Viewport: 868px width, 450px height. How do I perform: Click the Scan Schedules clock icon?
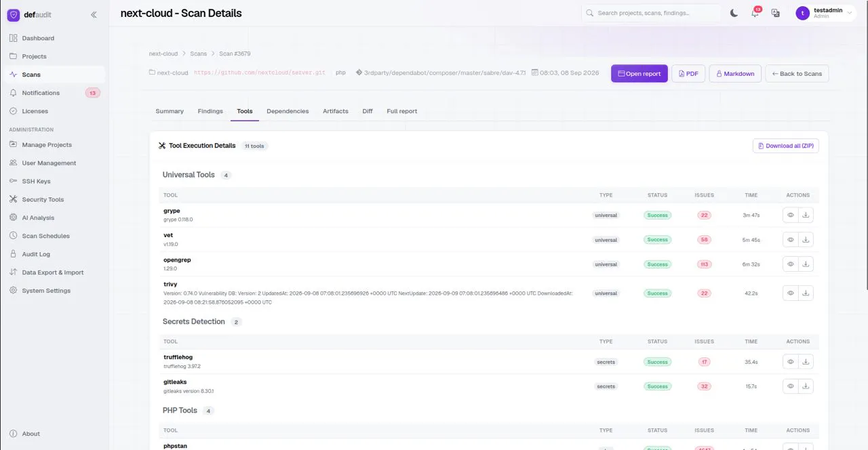(14, 236)
